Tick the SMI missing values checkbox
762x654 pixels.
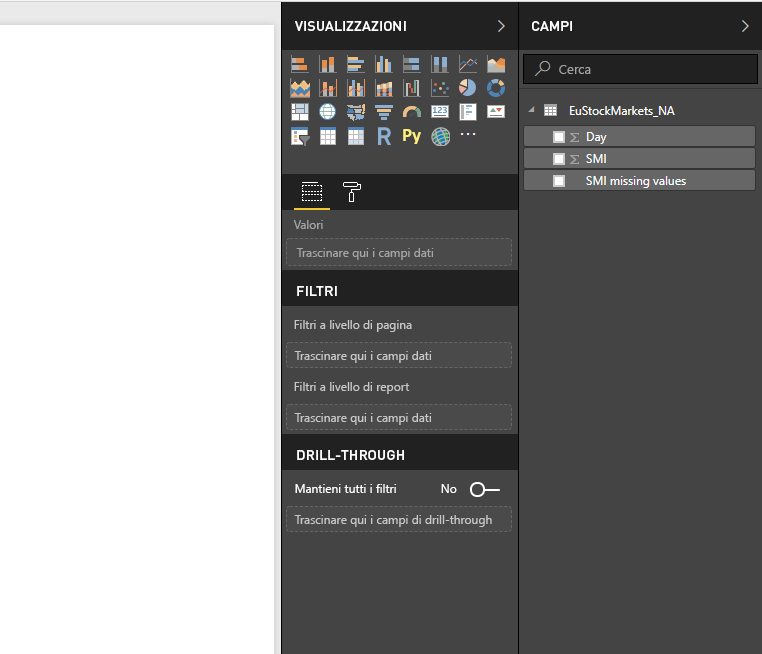559,181
